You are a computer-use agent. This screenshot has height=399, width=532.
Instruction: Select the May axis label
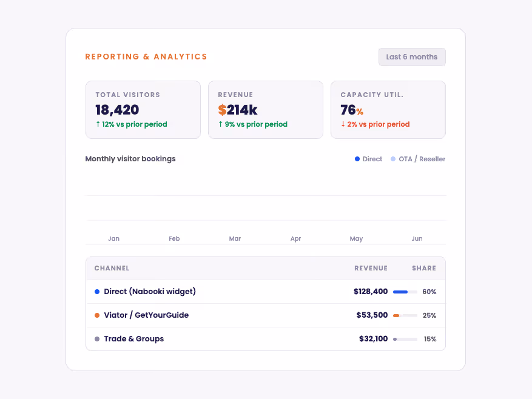pyautogui.click(x=356, y=238)
